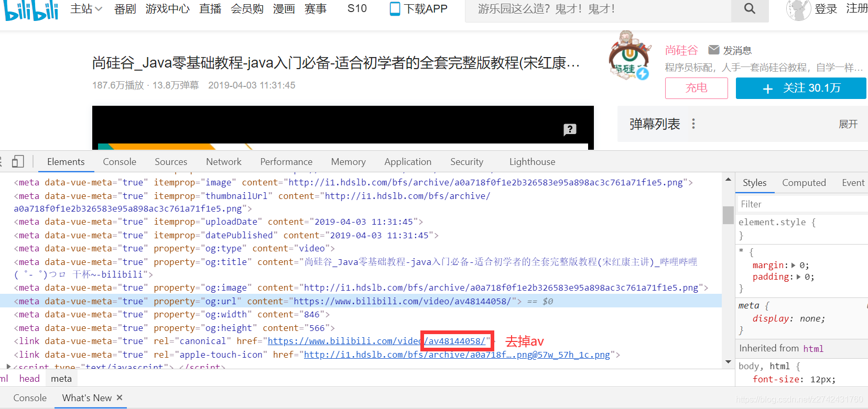This screenshot has width=868, height=409.
Task: Select the Console tab in bottom drawer
Action: click(30, 398)
